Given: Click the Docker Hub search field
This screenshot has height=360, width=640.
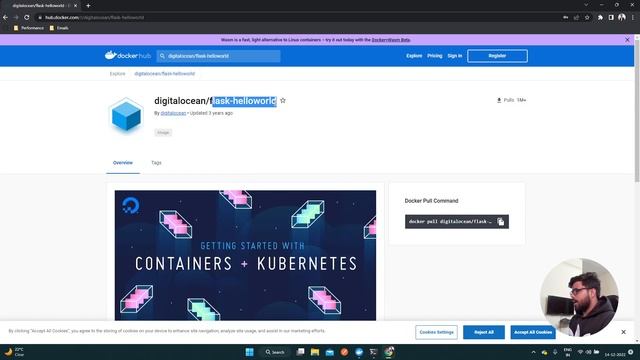Looking at the screenshot, I should pyautogui.click(x=218, y=56).
